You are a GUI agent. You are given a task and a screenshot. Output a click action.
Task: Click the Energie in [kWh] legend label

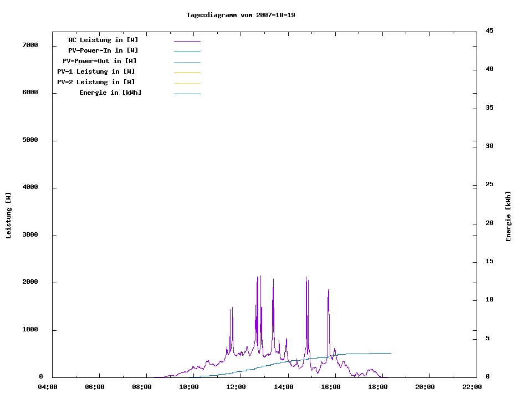[110, 93]
